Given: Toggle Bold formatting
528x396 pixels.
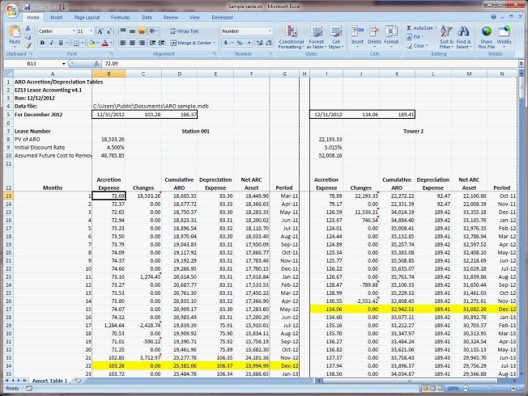Looking at the screenshot, I should coord(42,43).
